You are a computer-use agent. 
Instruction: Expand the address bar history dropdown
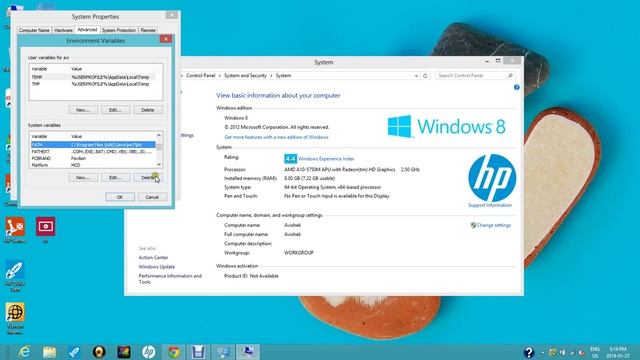416,76
